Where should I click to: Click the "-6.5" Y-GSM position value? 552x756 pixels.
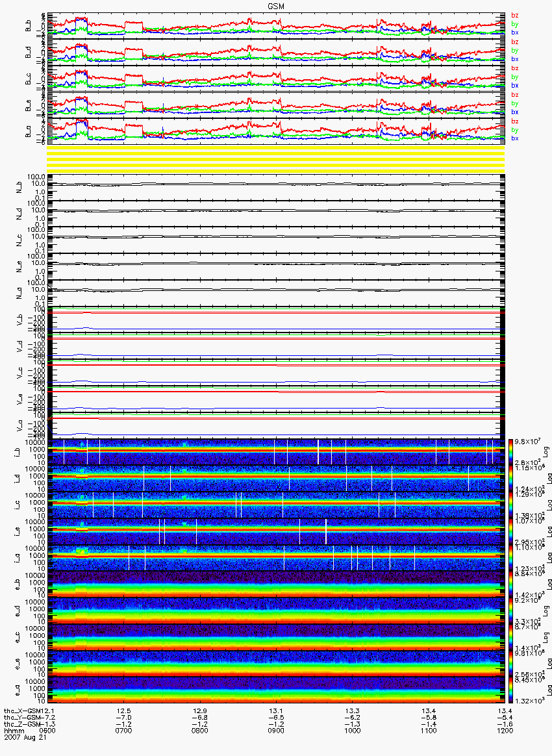pos(276,718)
